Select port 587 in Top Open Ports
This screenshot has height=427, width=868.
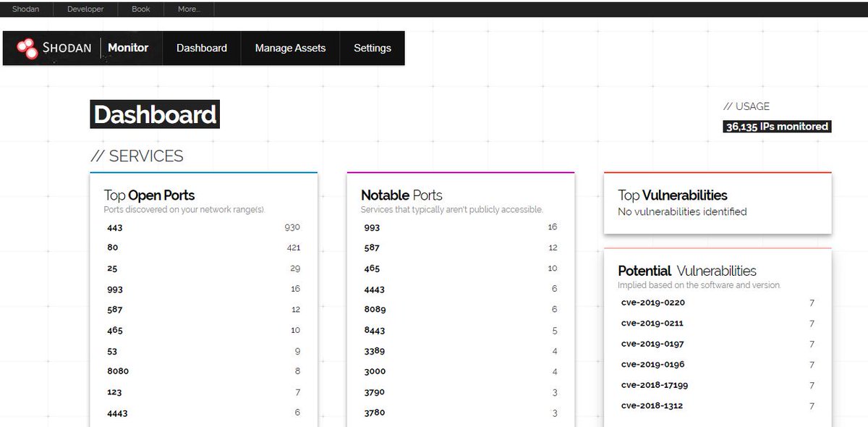click(x=115, y=310)
